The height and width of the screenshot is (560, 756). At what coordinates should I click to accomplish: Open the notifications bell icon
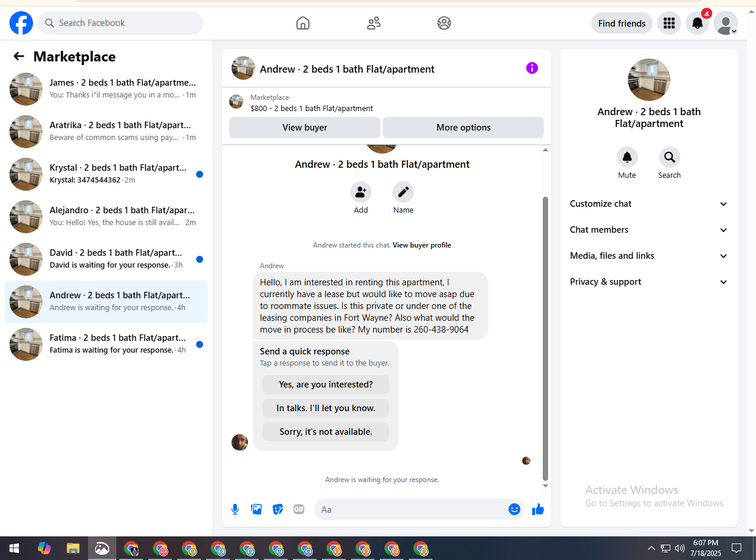(698, 23)
